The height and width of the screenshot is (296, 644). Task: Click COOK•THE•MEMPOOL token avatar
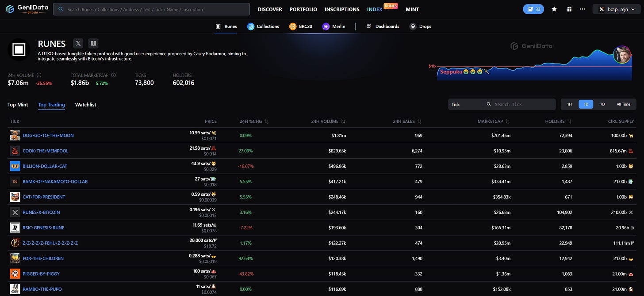point(15,151)
